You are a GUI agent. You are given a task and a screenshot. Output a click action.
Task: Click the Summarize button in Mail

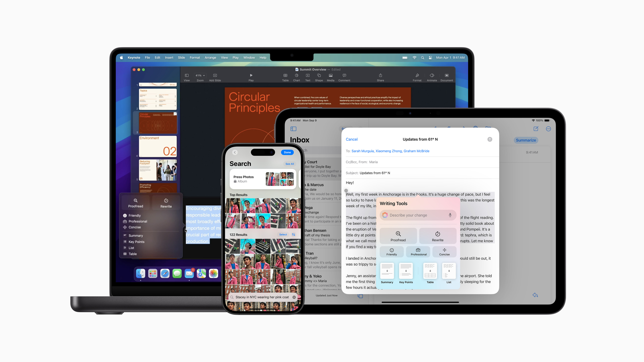pos(526,140)
